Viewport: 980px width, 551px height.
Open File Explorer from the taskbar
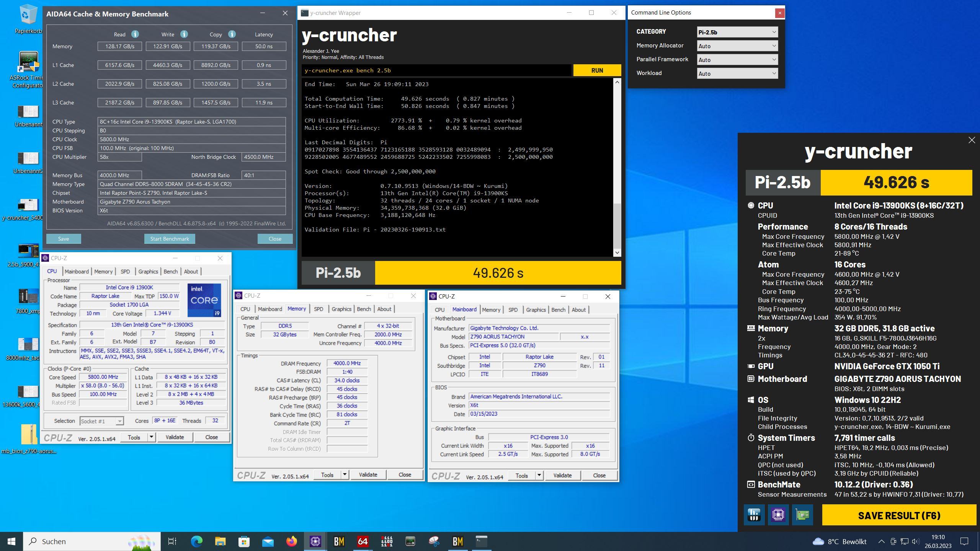click(x=220, y=541)
